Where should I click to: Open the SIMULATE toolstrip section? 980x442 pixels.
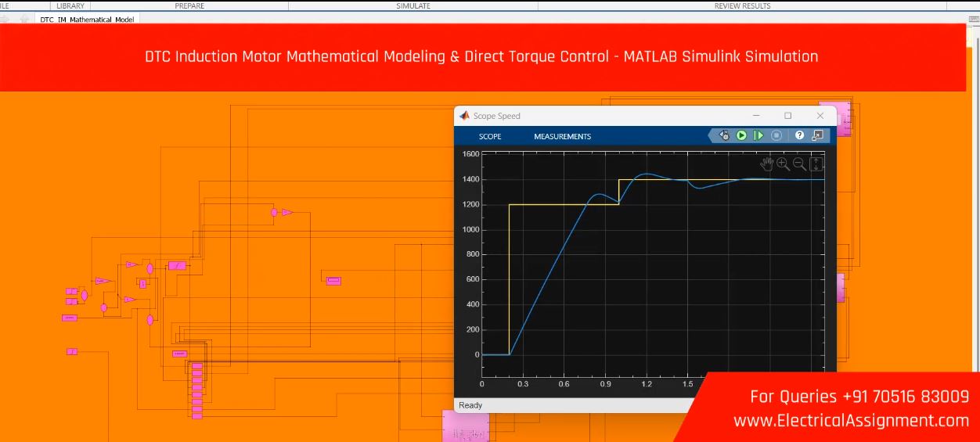[413, 5]
